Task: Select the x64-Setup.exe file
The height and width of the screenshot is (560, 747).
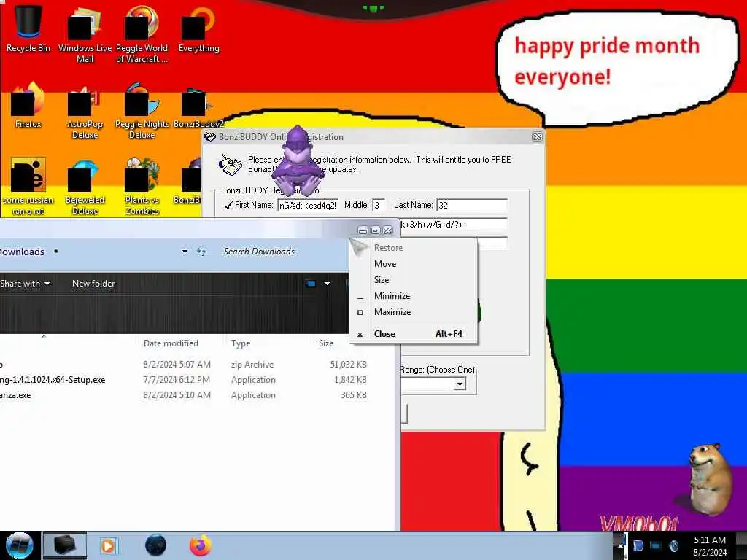Action: pyautogui.click(x=183, y=379)
